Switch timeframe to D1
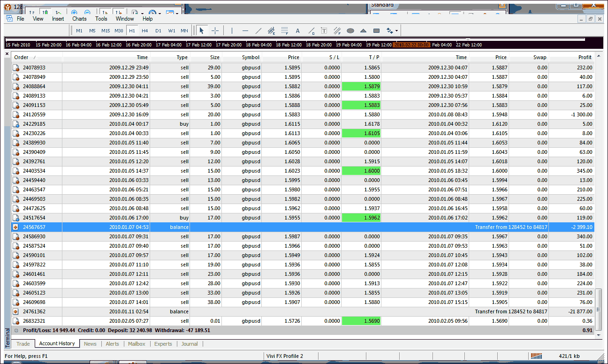 click(x=158, y=31)
